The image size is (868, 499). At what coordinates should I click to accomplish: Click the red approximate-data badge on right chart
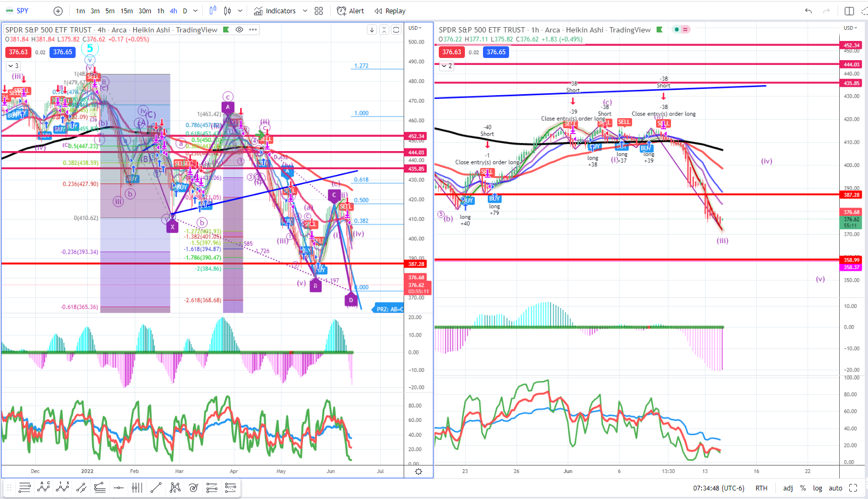(685, 30)
